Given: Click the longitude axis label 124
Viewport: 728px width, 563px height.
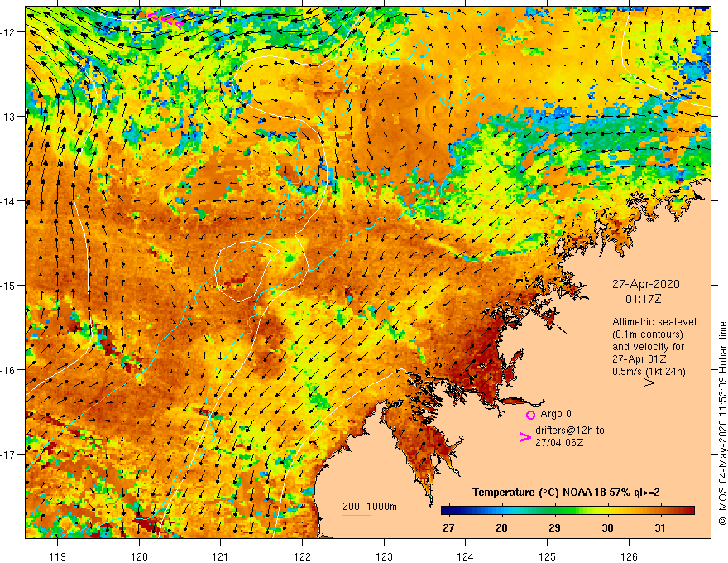Looking at the screenshot, I should pyautogui.click(x=466, y=556).
